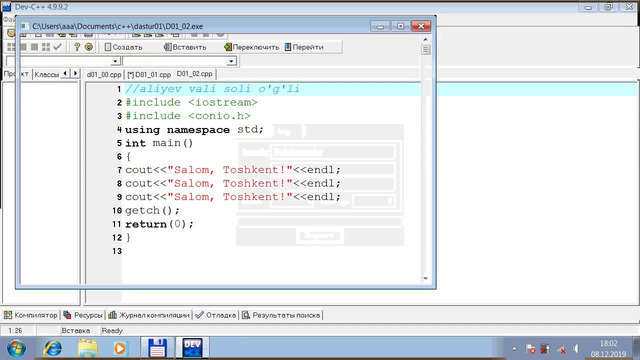Viewport: 640px width, 360px height.
Task: Open Help via the question mark icon
Action: (77, 47)
